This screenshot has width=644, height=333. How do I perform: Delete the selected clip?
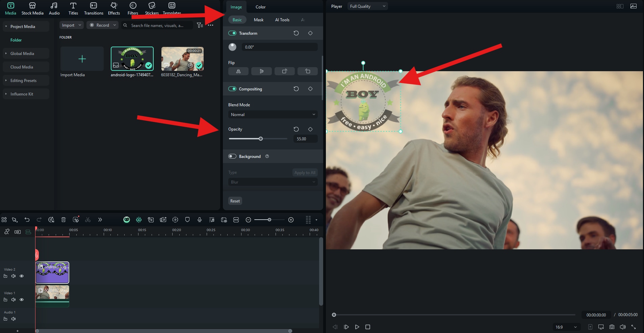coord(63,220)
